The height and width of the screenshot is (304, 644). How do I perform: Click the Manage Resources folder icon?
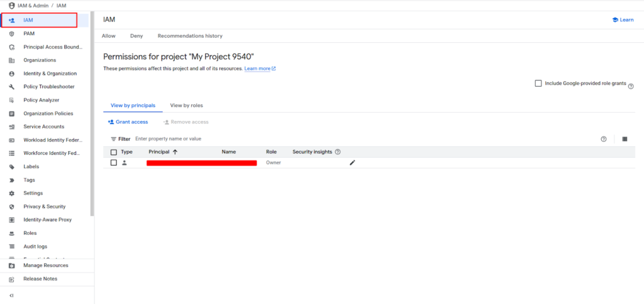click(11, 266)
